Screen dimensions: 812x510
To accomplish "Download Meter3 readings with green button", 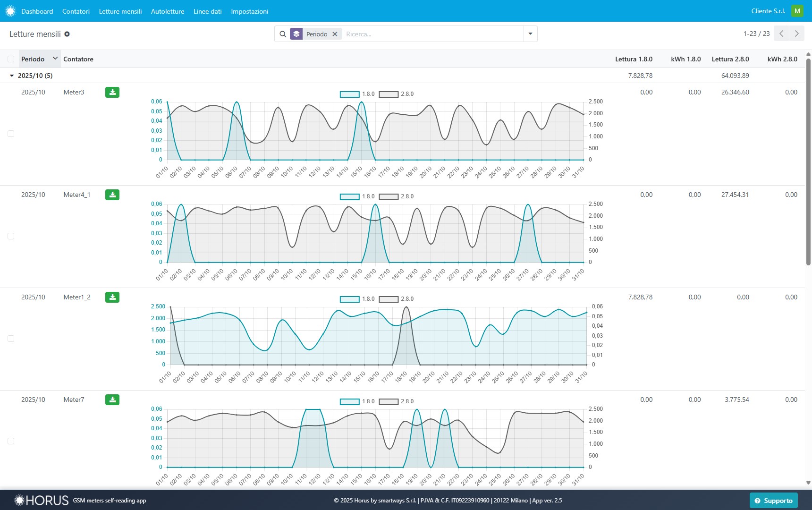I will 112,92.
